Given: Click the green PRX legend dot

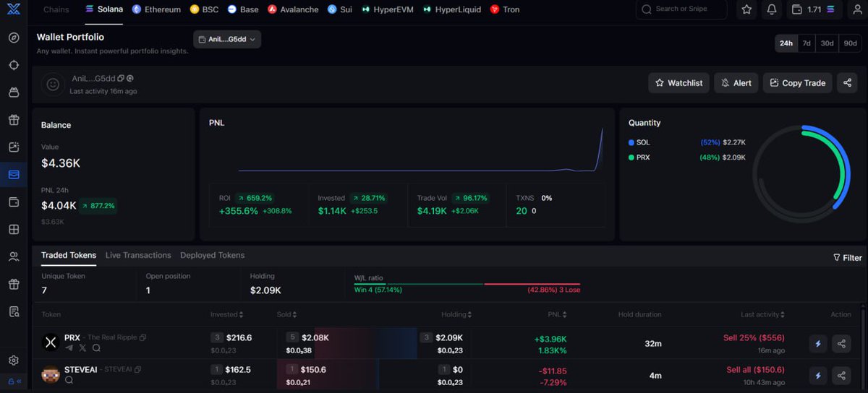Looking at the screenshot, I should pos(631,157).
